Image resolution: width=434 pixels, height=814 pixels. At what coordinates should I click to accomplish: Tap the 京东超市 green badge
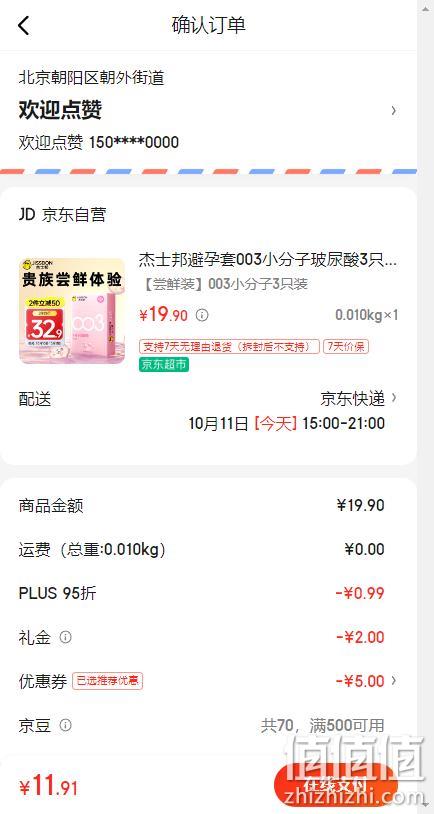pyautogui.click(x=164, y=364)
